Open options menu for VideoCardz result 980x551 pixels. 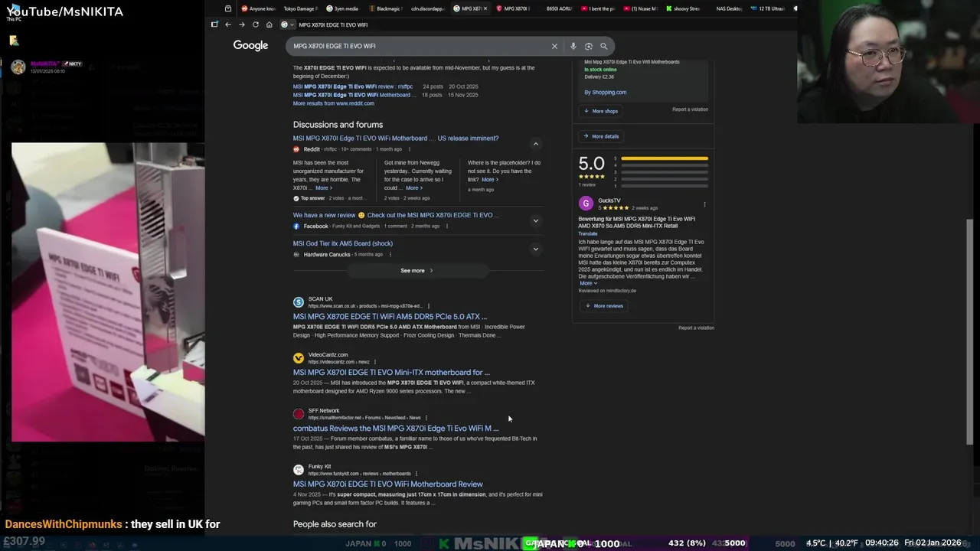pos(377,362)
